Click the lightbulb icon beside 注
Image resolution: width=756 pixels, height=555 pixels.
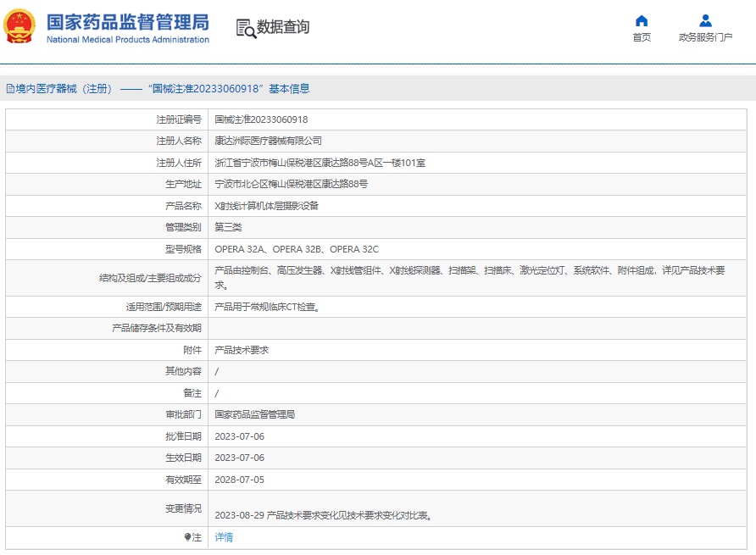187,537
